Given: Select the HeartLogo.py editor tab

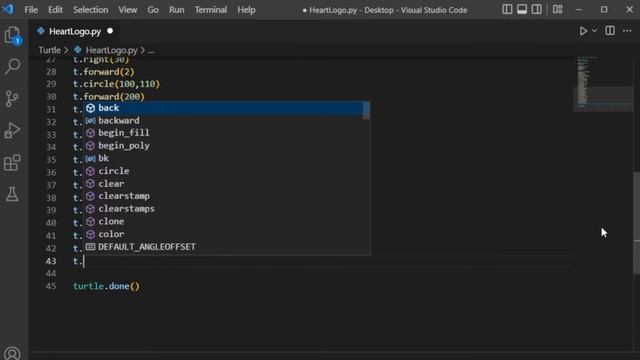Looking at the screenshot, I should (75, 31).
